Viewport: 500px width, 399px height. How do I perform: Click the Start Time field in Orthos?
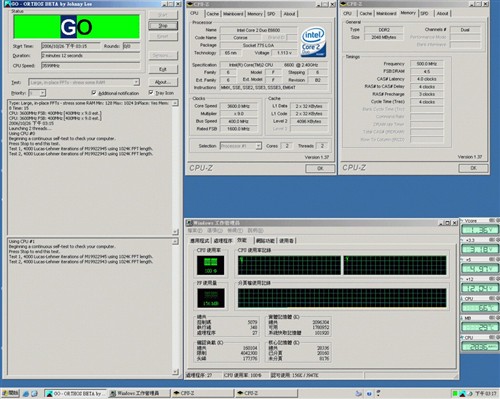tap(70, 46)
